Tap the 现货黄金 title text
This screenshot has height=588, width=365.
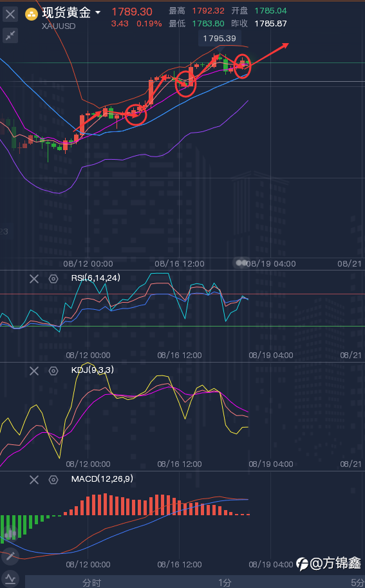pyautogui.click(x=66, y=12)
